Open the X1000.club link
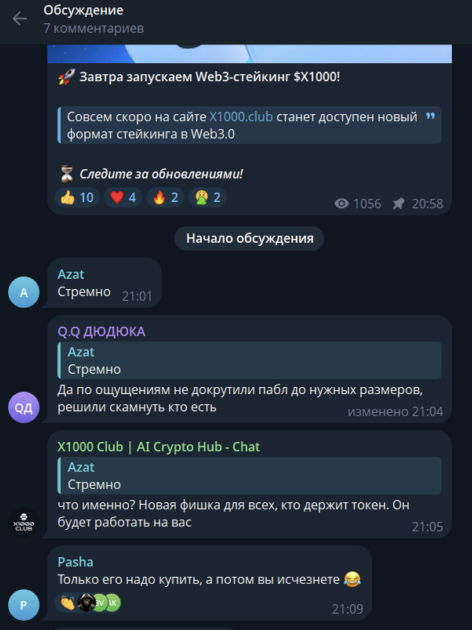 [x=241, y=117]
